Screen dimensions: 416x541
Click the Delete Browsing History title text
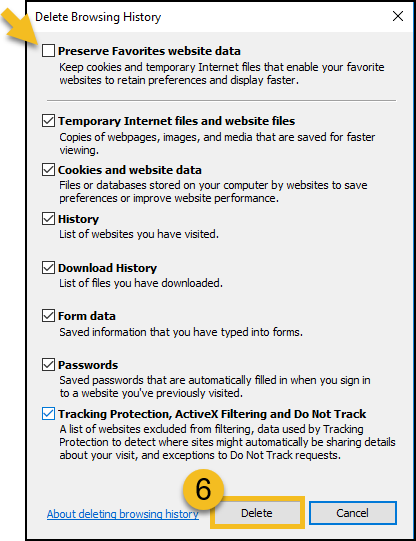(x=98, y=17)
